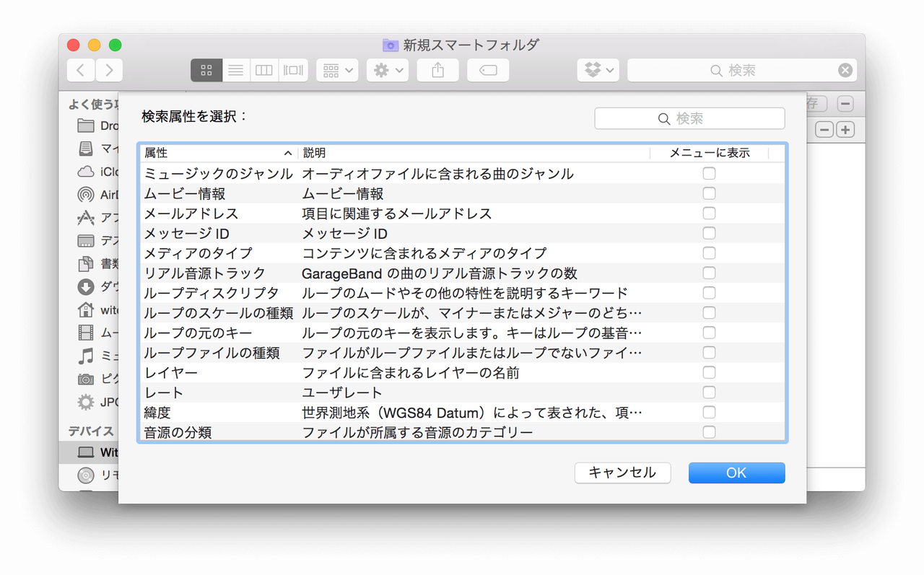The image size is (924, 575).
Task: Click the 説明 column header
Action: pos(474,153)
